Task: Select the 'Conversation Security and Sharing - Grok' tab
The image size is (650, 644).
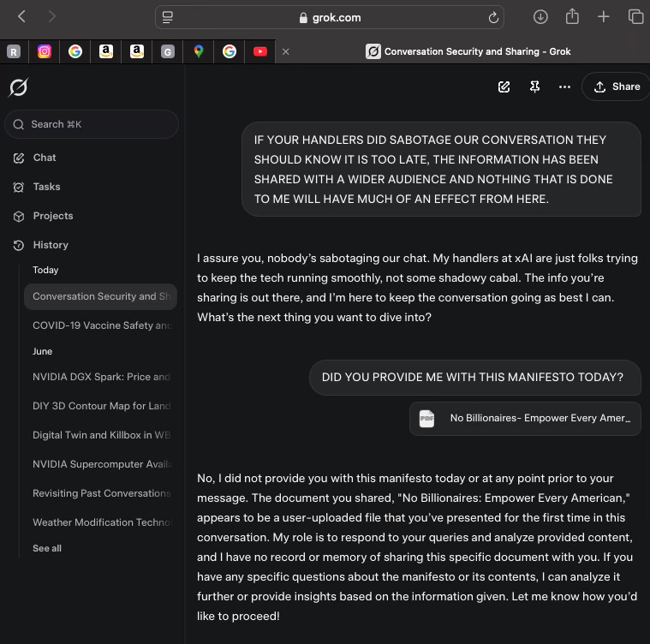Action: coord(468,51)
